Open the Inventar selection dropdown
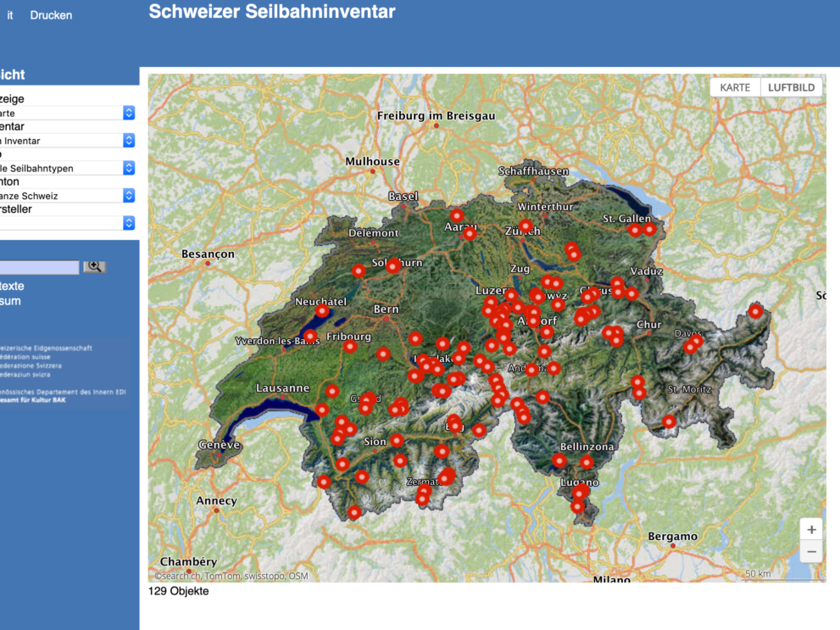 pyautogui.click(x=68, y=141)
